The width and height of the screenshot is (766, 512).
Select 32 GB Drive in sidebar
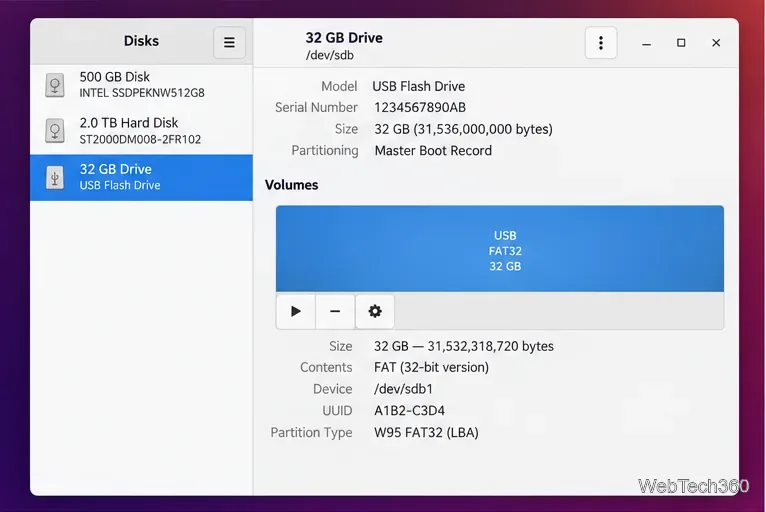click(x=141, y=177)
